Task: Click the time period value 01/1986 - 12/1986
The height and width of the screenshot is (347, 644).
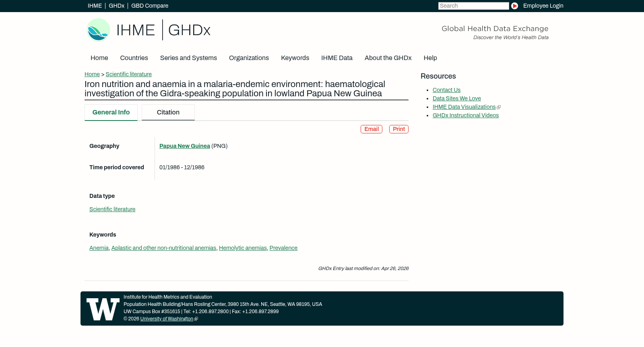Action: [x=182, y=167]
